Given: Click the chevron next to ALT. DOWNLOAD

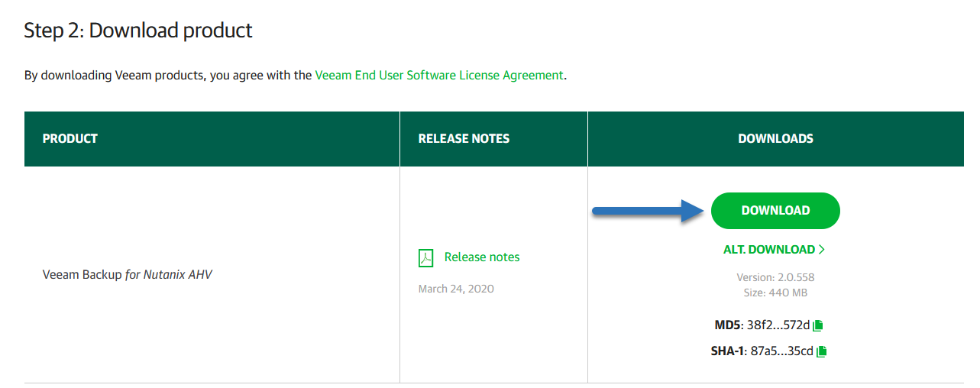Looking at the screenshot, I should coord(822,250).
